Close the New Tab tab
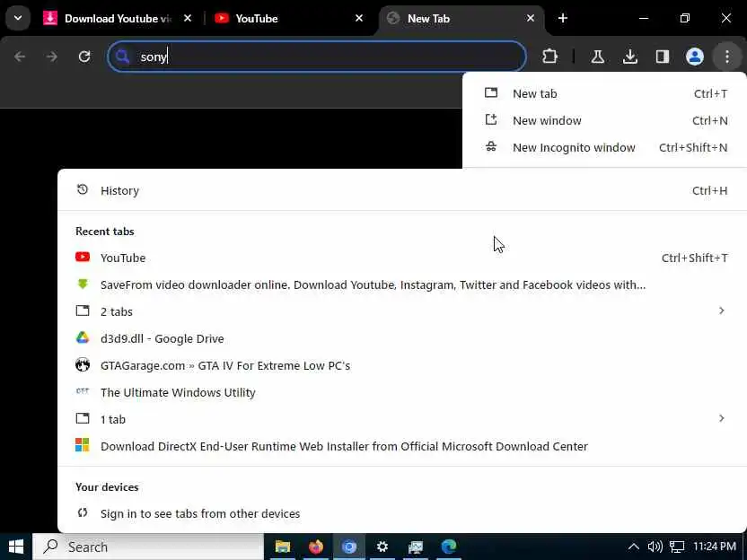 click(x=531, y=18)
